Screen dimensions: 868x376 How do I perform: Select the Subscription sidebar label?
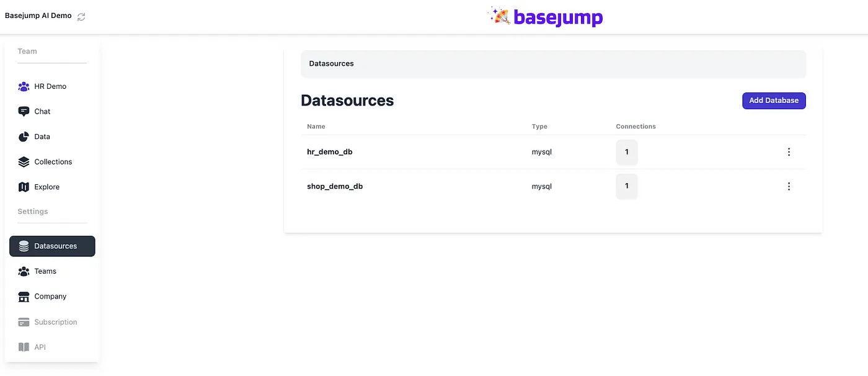[56, 322]
